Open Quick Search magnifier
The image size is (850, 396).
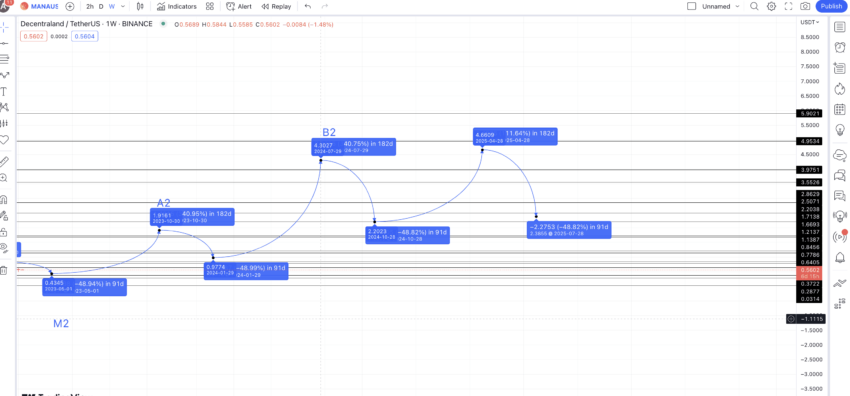[x=754, y=7]
